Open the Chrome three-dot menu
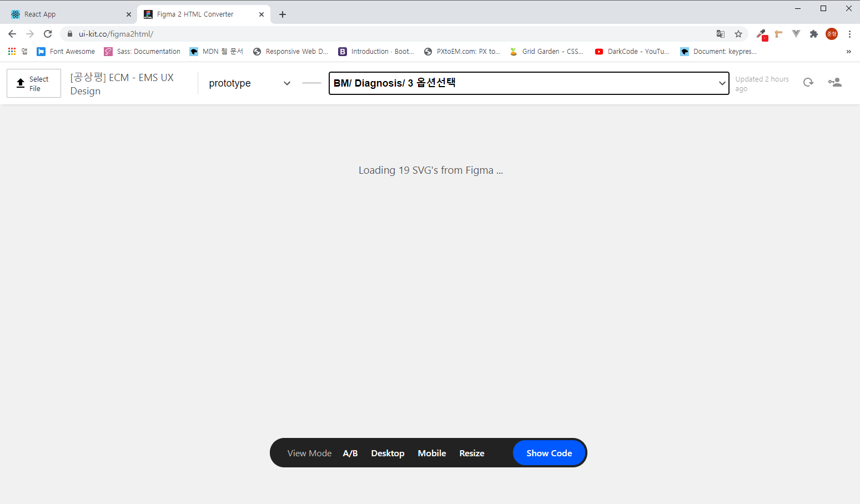The image size is (860, 504). click(851, 34)
